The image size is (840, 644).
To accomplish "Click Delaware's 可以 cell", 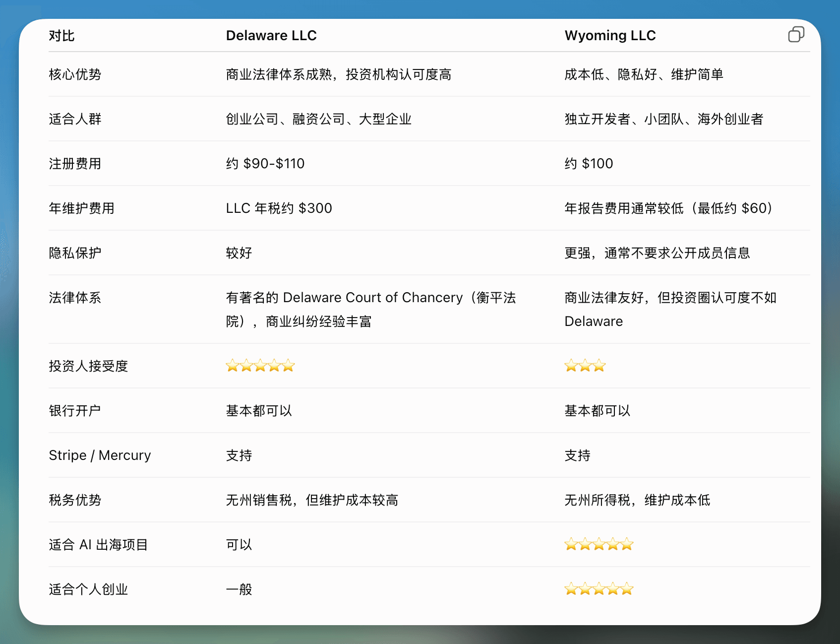I will (x=239, y=545).
